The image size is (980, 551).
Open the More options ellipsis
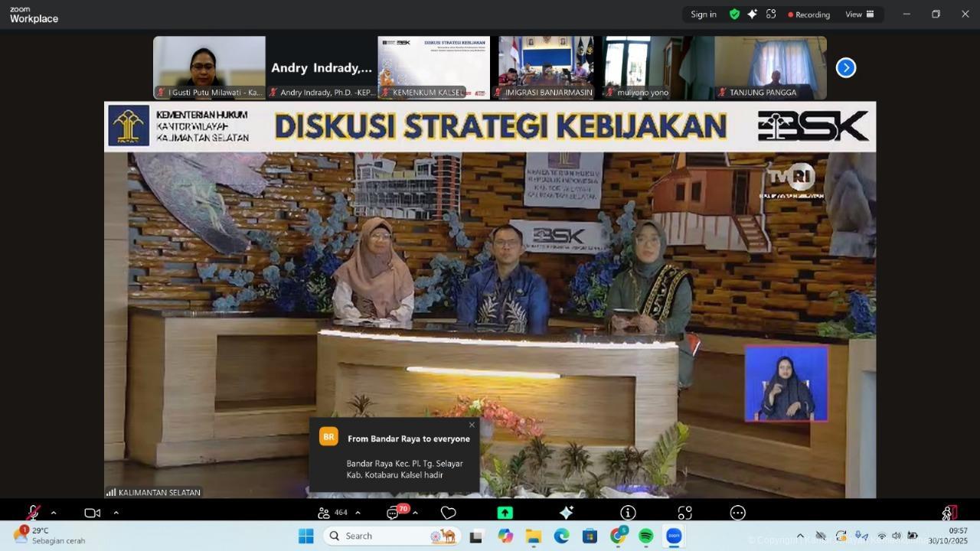[x=737, y=513]
